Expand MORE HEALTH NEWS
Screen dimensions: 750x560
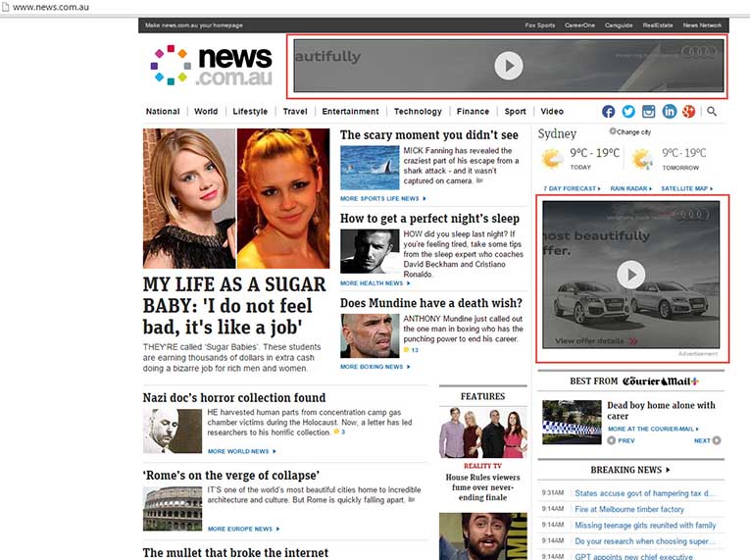coord(375,283)
